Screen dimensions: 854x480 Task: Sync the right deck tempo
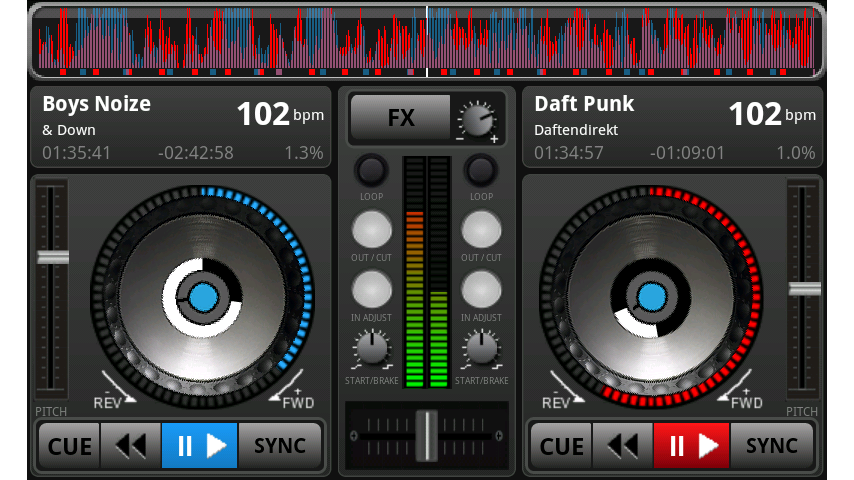[x=772, y=446]
